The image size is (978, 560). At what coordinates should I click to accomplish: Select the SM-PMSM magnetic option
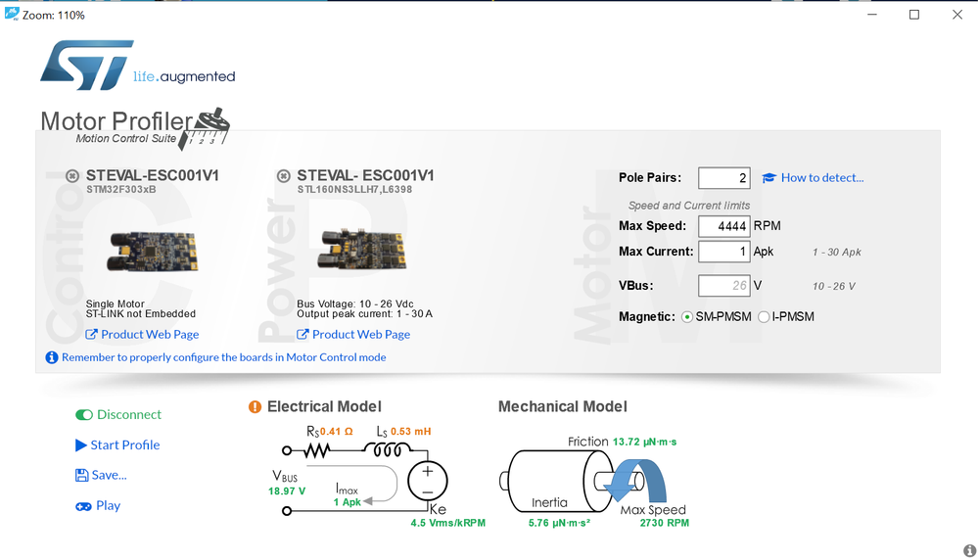point(687,317)
